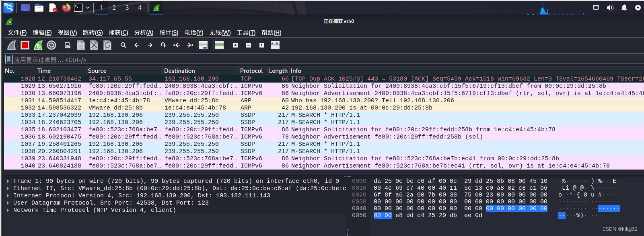
Task: Open display filter bookmark icon
Action: tap(8, 60)
